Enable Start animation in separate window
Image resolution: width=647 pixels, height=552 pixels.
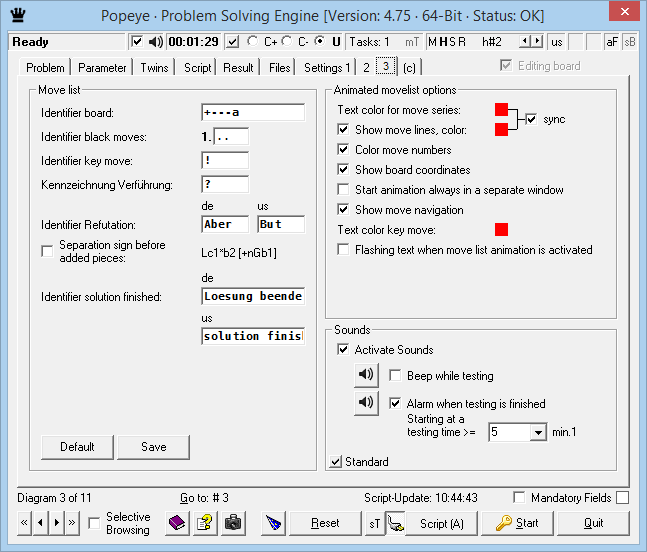(343, 189)
